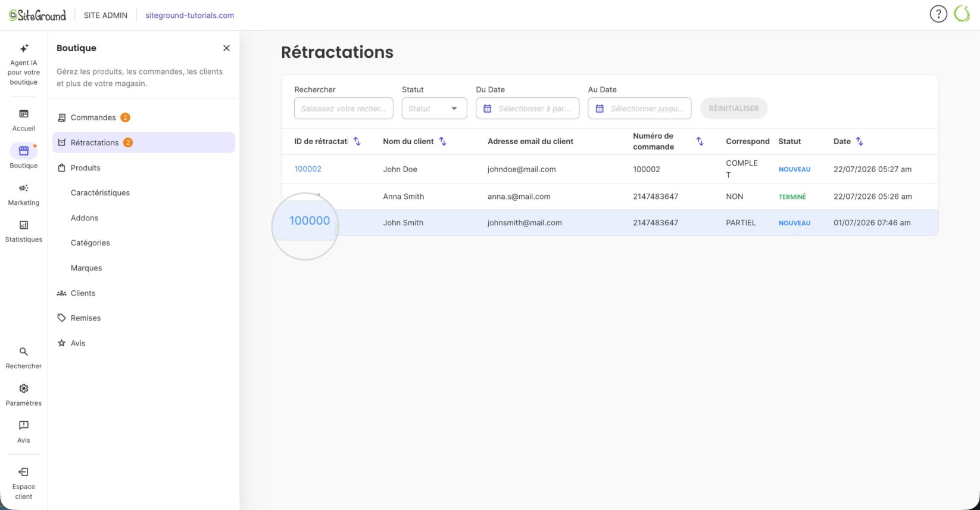The height and width of the screenshot is (510, 980).
Task: Open retraction ID 100002 link
Action: 308,169
